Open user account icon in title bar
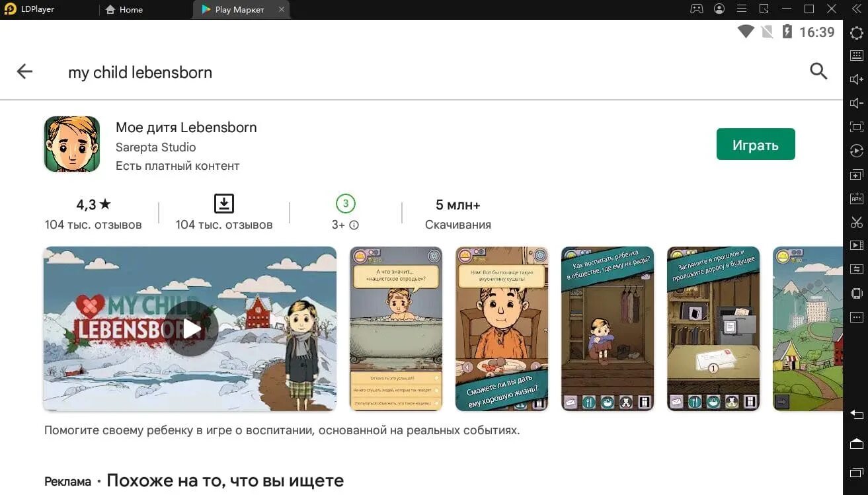Image resolution: width=868 pixels, height=495 pixels. [x=719, y=9]
